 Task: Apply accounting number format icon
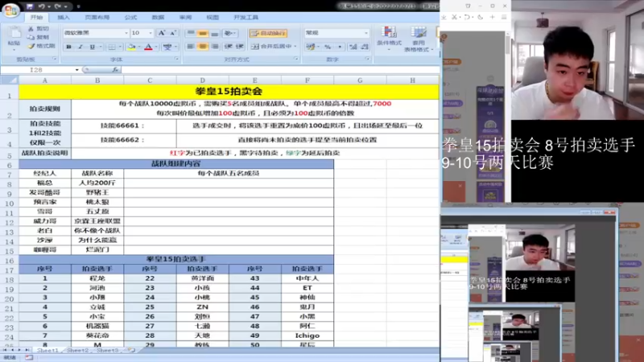point(311,47)
